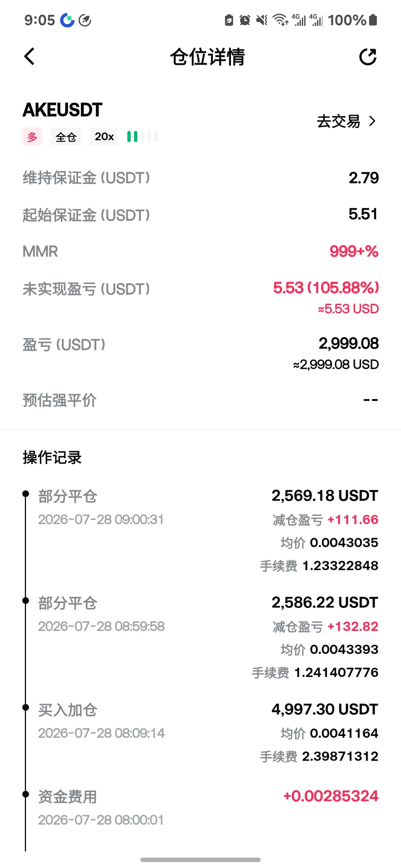Tap the 2,569.18 USDT partial close amount
Screen dimensions: 401x868
(325, 496)
